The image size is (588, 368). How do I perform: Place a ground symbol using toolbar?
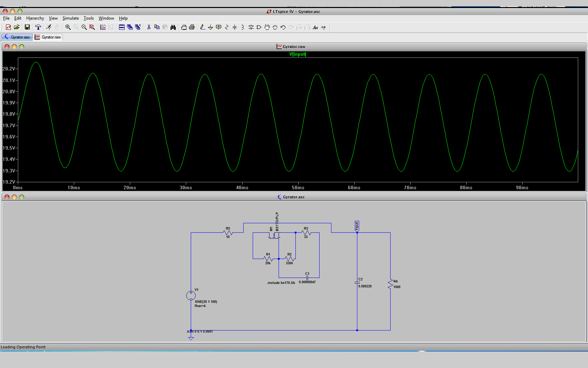coord(210,27)
